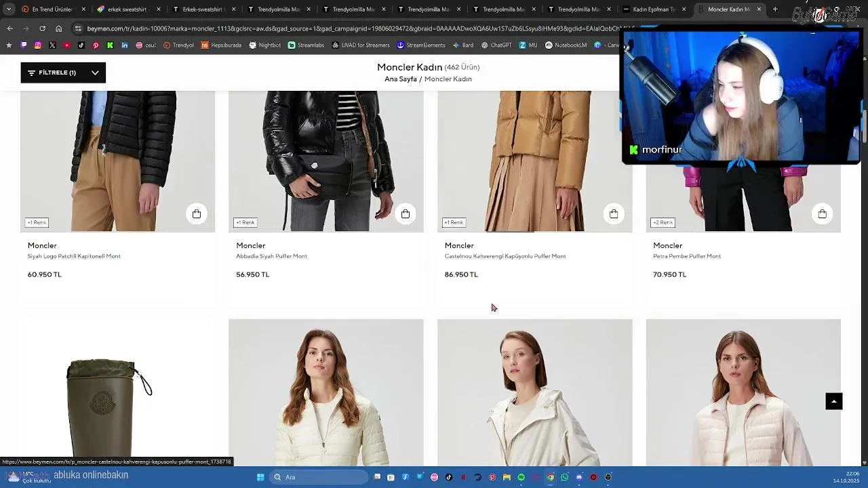Click the Ana Sayfa breadcrumb link
This screenshot has width=868, height=488.
point(401,79)
